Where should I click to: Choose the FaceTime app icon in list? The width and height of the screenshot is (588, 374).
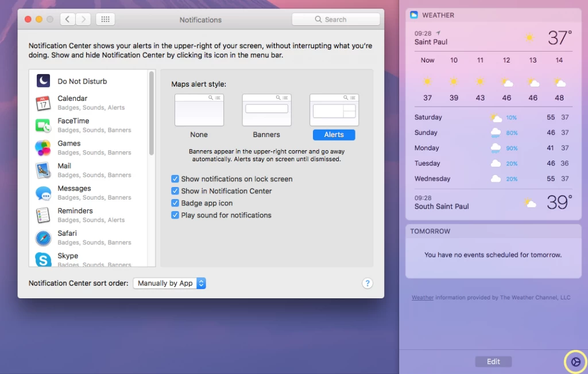(x=43, y=126)
